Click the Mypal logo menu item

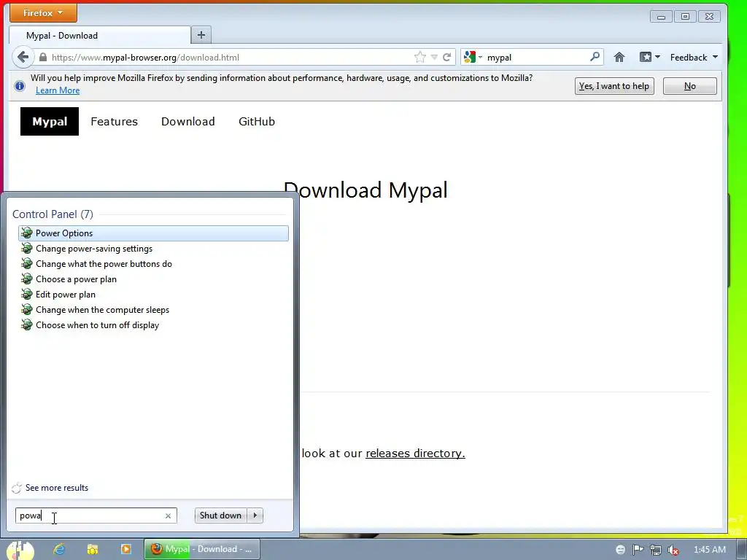[50, 122]
